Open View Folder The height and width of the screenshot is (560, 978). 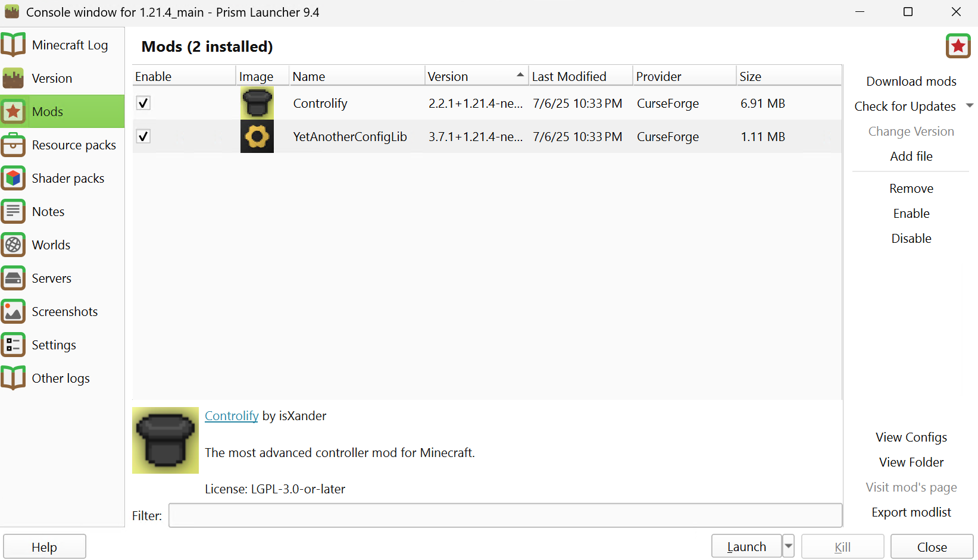click(x=911, y=462)
